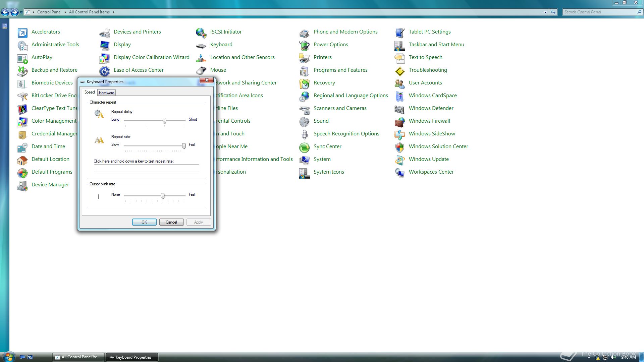Click the volume icon in system tray
The image size is (644, 362).
point(613,357)
